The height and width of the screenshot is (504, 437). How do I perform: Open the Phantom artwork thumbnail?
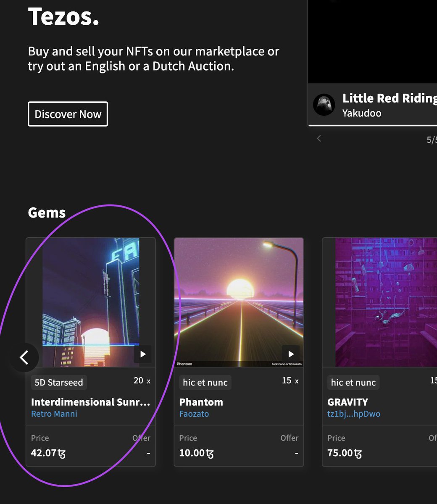pos(239,302)
